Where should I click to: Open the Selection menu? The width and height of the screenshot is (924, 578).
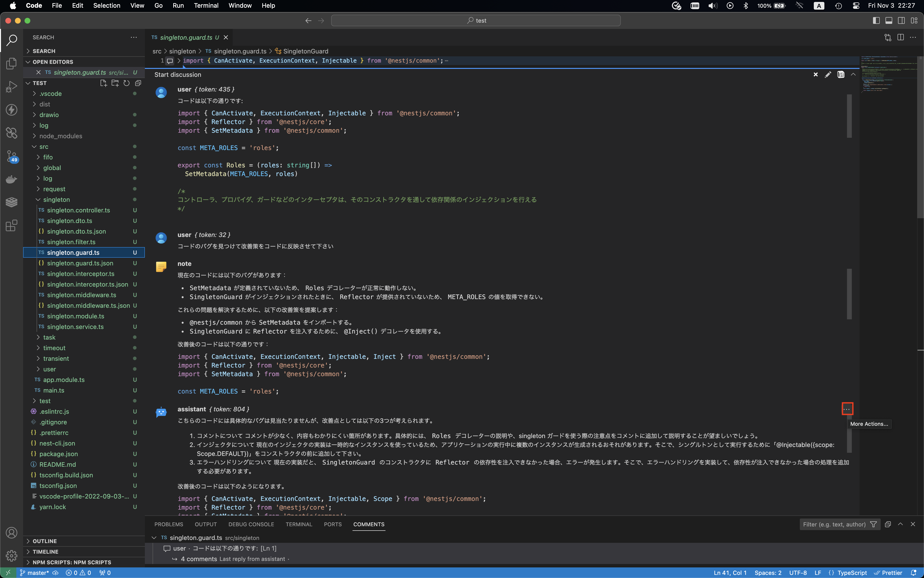coord(107,6)
